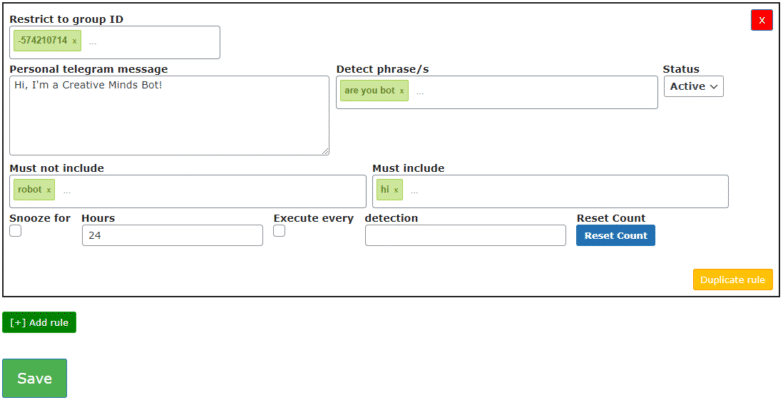Remove the 'hi' tag
783x400 pixels.
[396, 190]
